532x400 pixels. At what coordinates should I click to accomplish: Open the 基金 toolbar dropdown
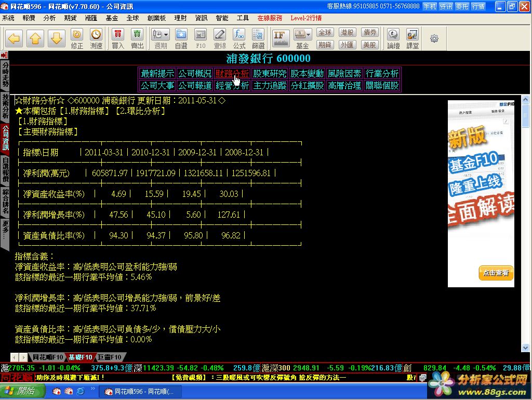click(x=303, y=38)
